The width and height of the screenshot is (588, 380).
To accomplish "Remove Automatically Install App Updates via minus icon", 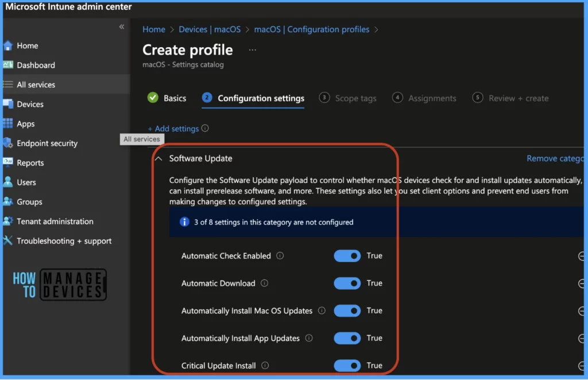I will pyautogui.click(x=581, y=338).
